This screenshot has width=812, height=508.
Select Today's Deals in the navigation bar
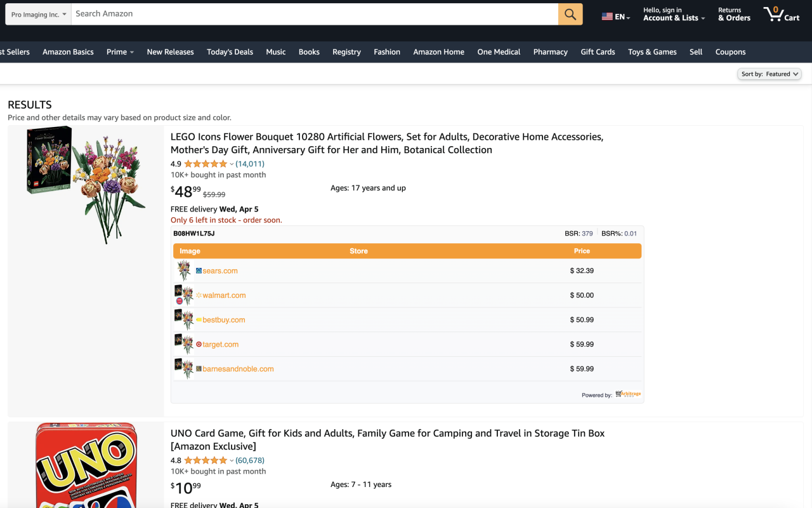pos(230,51)
